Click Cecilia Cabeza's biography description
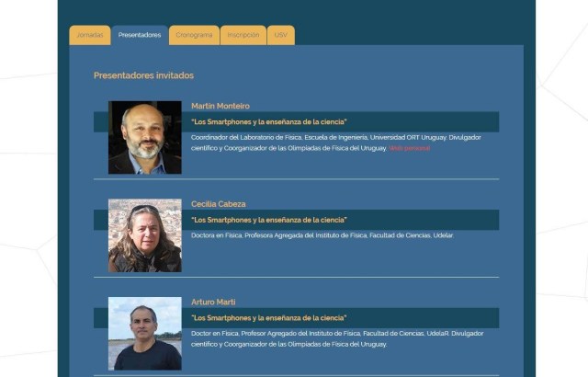Image resolution: width=588 pixels, height=377 pixels. [x=322, y=235]
